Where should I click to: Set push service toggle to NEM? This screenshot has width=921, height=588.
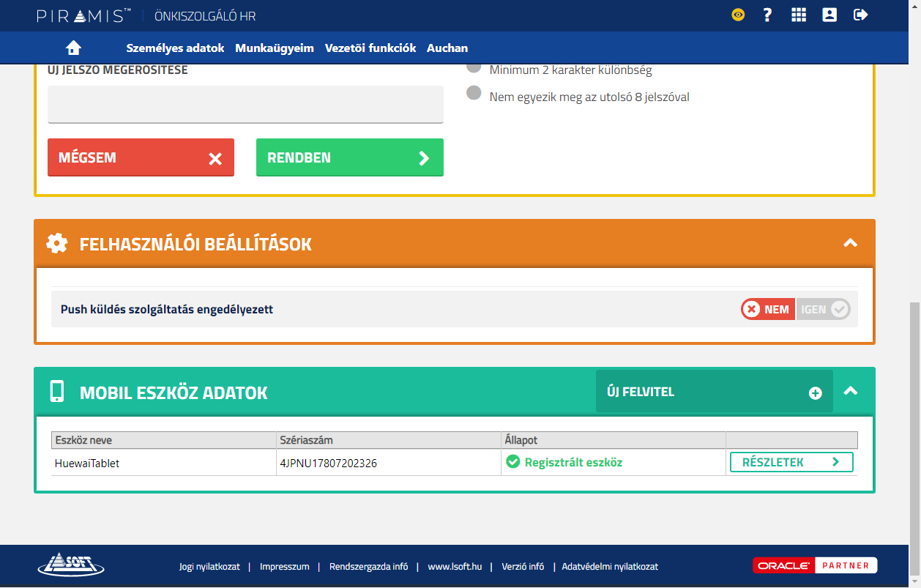[x=768, y=310]
